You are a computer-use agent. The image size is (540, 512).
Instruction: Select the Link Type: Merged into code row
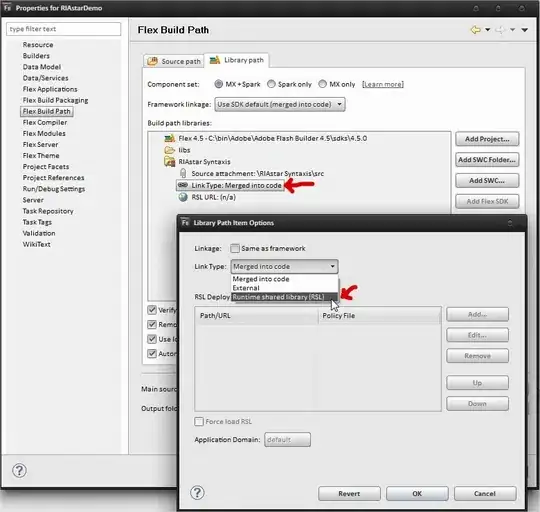230,185
